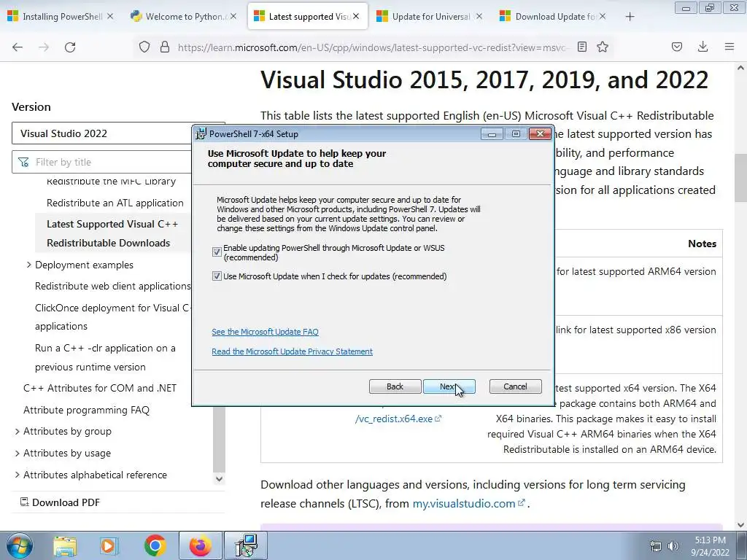Expand Deployment examples tree node
Viewport: 747px width, 560px height.
(28, 265)
